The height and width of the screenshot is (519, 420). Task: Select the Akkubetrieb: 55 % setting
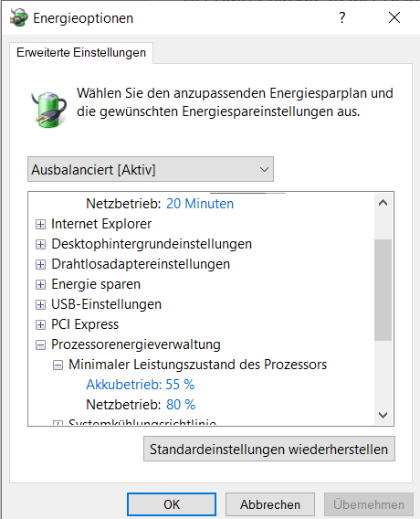pyautogui.click(x=141, y=385)
